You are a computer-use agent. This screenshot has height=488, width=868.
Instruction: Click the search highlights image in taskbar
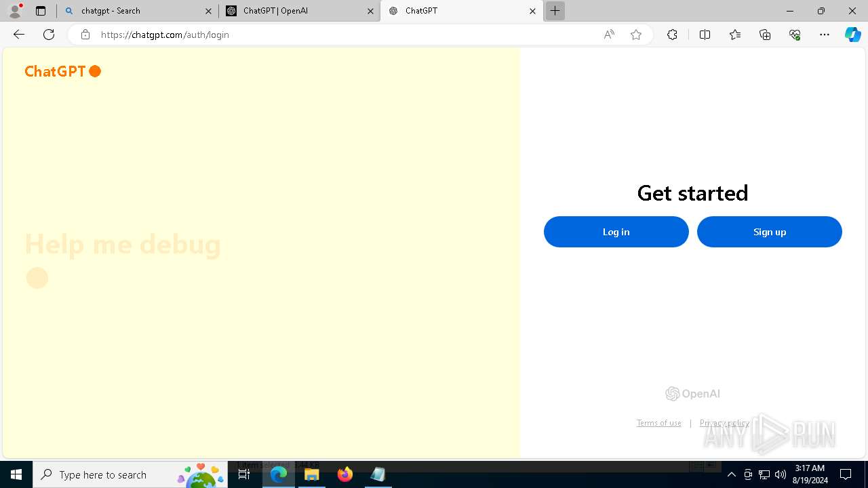201,475
